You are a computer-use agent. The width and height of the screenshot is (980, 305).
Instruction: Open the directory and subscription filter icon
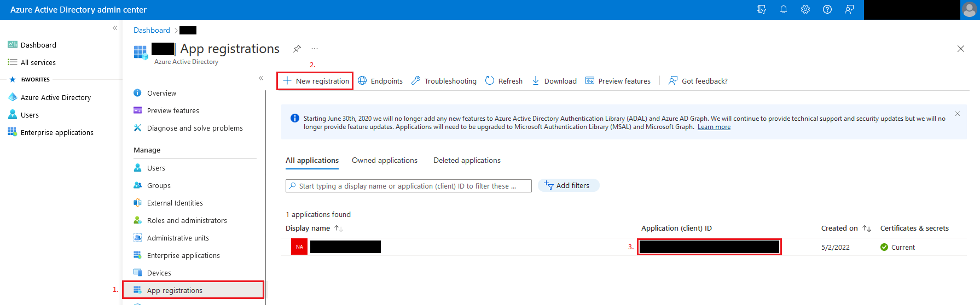(761, 9)
